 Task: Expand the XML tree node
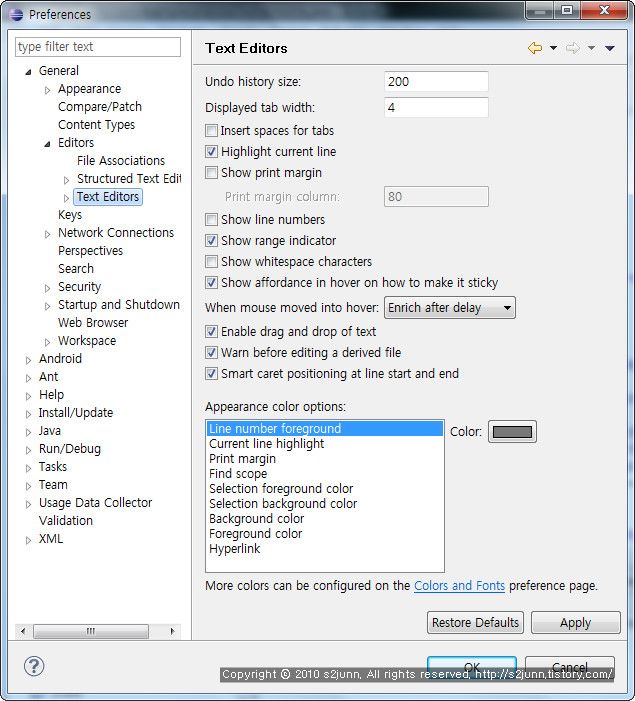[28, 540]
